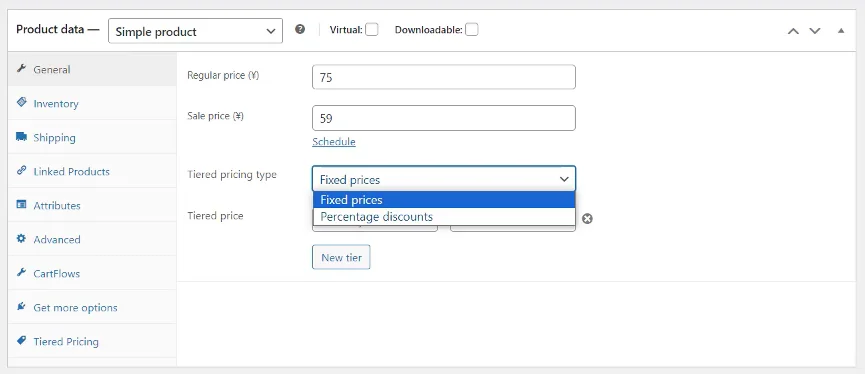Screen dimensions: 865x374
Task: Click the Linked Products chain icon
Action: (22, 170)
